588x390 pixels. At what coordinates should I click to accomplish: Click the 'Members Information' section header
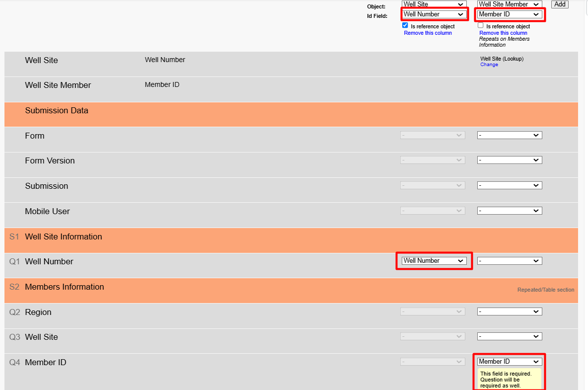tap(65, 287)
